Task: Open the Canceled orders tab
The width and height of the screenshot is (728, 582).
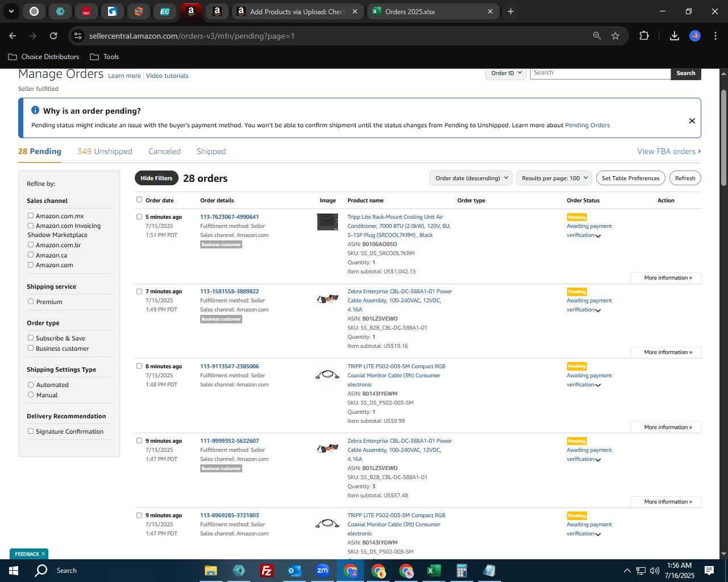Action: click(164, 151)
